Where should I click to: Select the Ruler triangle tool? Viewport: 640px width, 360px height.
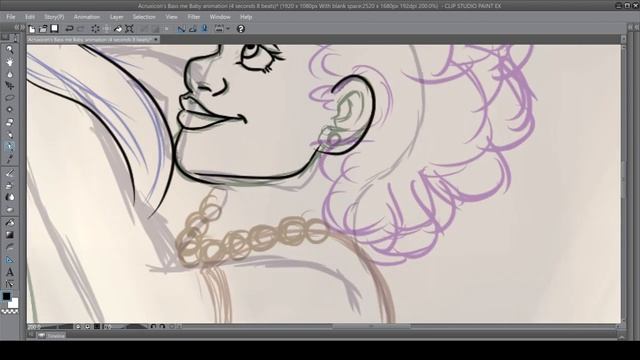coord(10,260)
